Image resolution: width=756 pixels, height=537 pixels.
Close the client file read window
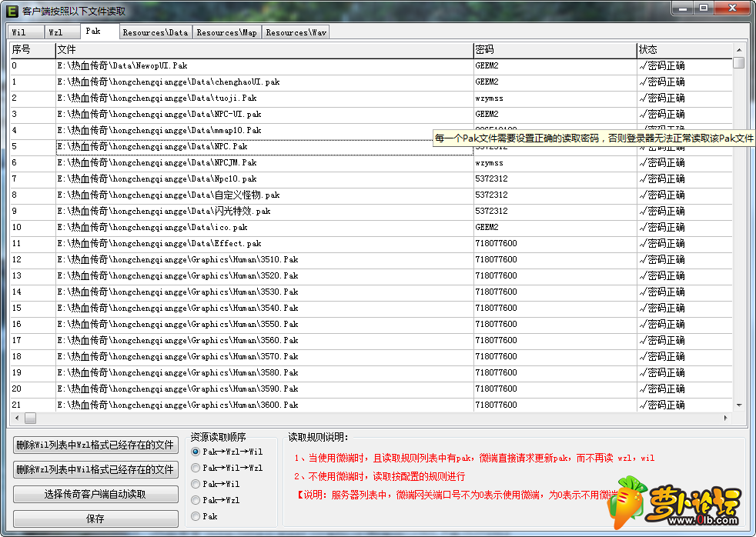coord(732,8)
